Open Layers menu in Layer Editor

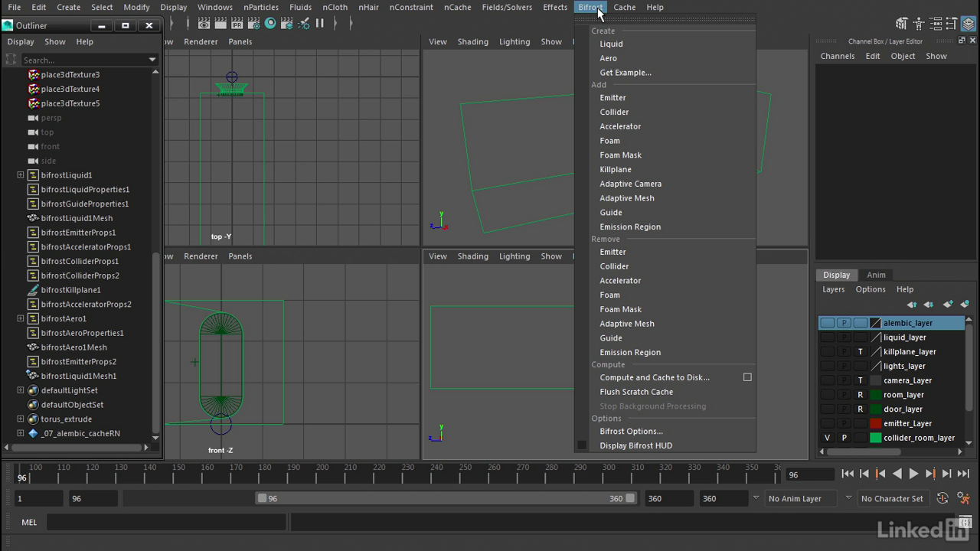pos(833,289)
